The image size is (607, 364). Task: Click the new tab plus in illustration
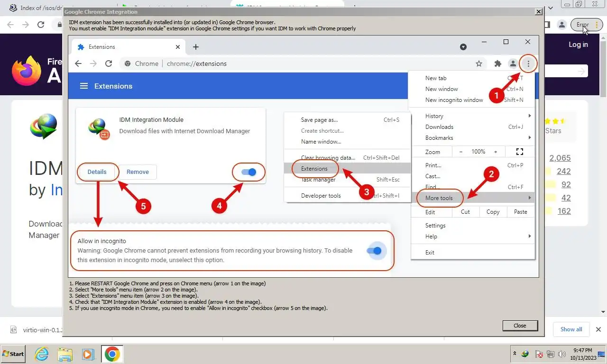(196, 47)
